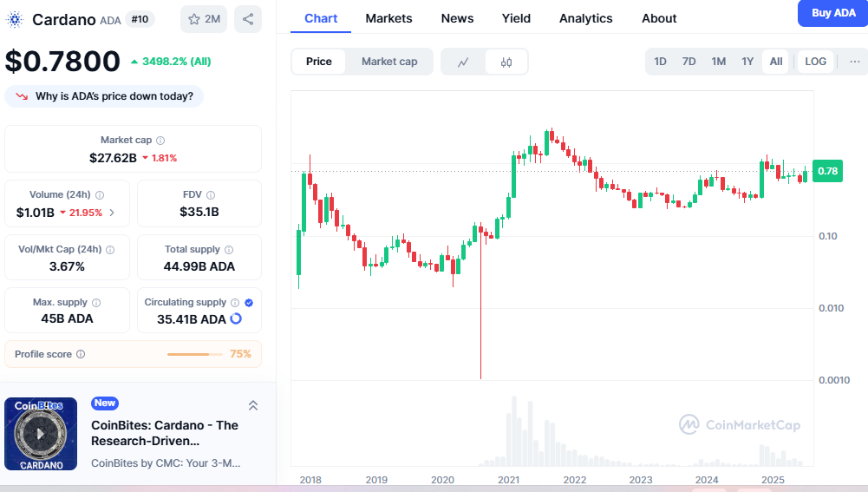The width and height of the screenshot is (868, 492).
Task: Select the 1M time range
Action: click(719, 62)
